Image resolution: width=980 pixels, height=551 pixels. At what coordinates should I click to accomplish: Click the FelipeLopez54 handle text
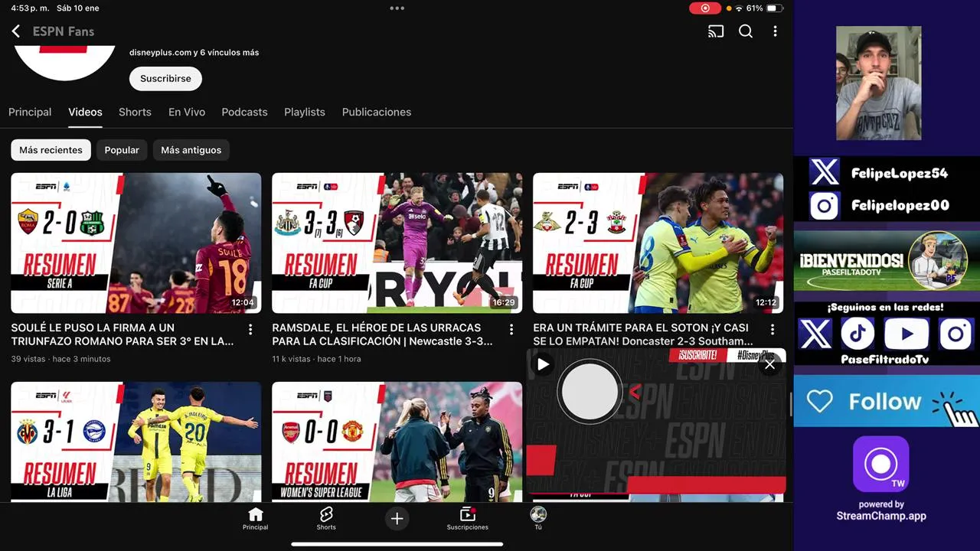(x=900, y=174)
